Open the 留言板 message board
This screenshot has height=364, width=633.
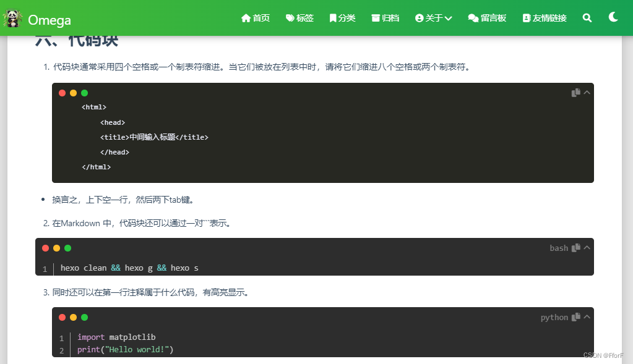[487, 18]
